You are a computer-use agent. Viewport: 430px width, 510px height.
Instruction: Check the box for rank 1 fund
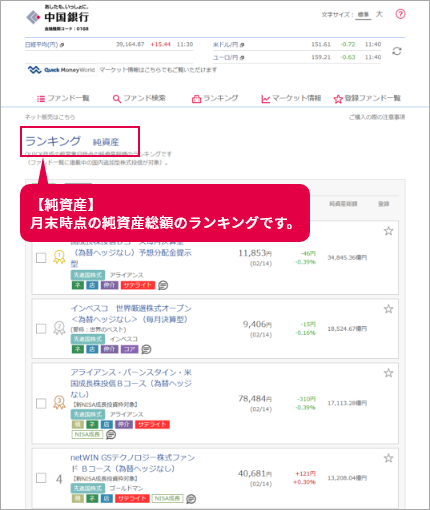click(41, 258)
